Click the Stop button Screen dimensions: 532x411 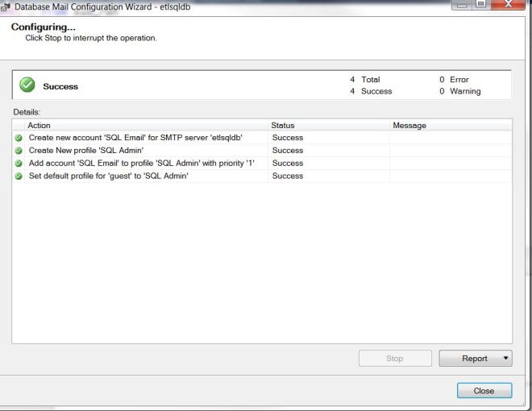[394, 359]
